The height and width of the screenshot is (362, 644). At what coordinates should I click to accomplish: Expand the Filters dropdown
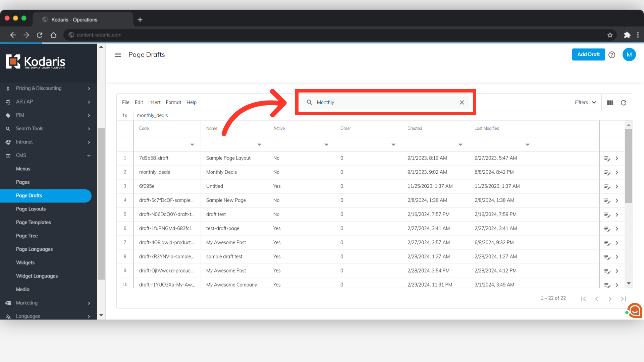coord(585,102)
